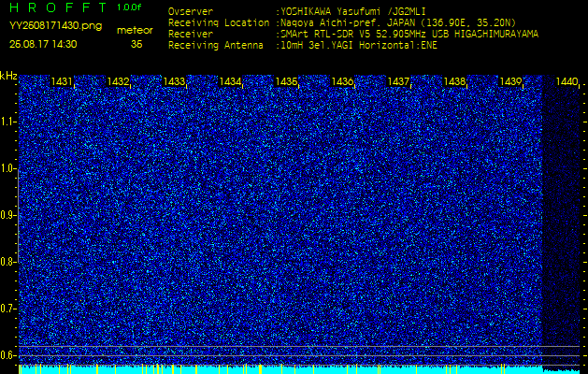Click the kHz axis unit label
The width and height of the screenshot is (588, 374).
point(8,76)
